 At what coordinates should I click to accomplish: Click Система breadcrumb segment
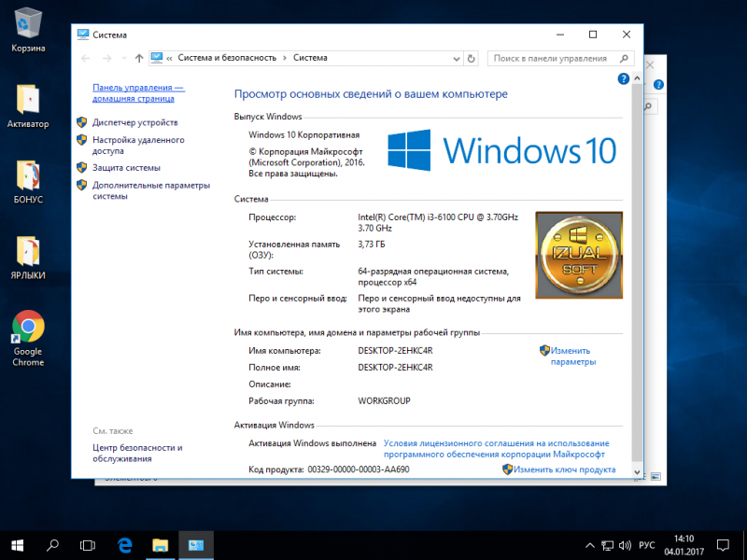(310, 58)
